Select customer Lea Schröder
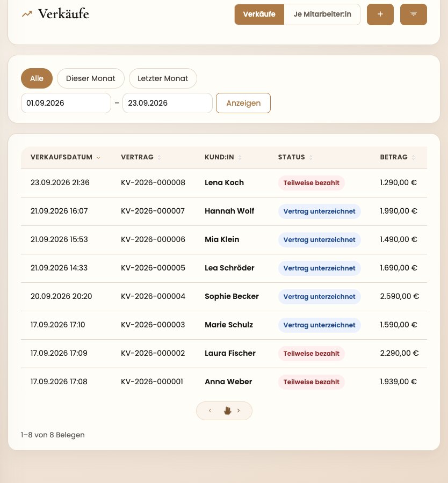The image size is (448, 483). pyautogui.click(x=229, y=268)
